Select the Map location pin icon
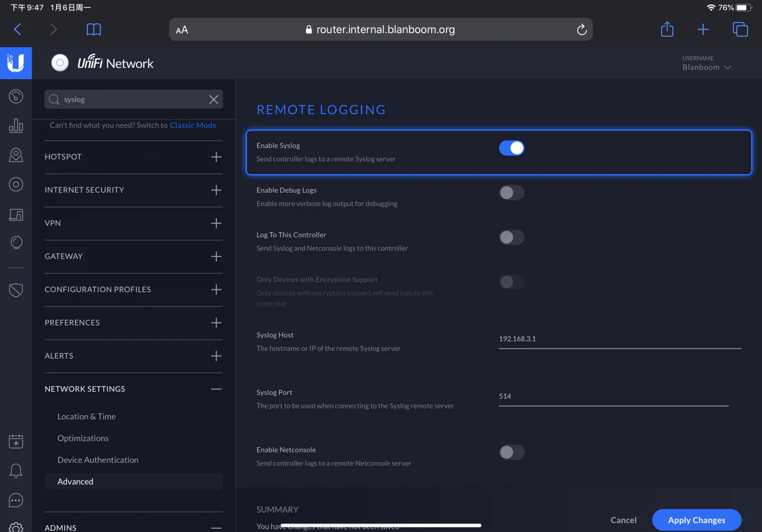Viewport: 762px width, 532px height. pos(16,155)
